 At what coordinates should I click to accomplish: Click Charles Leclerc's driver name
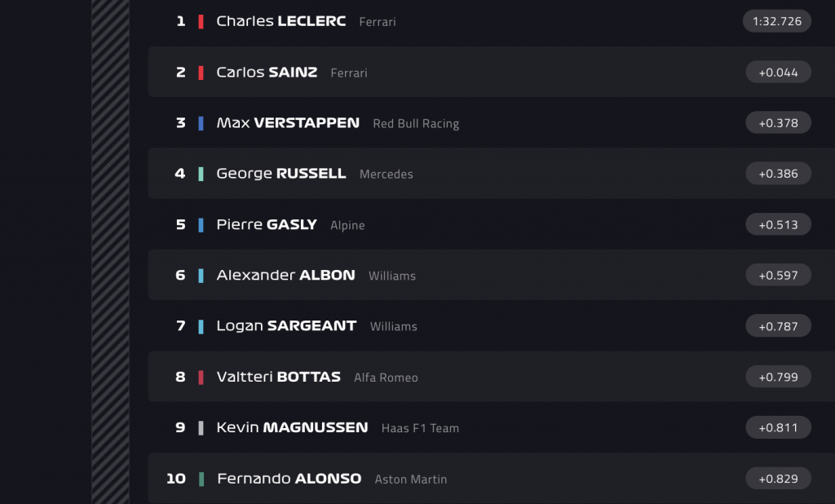281,21
